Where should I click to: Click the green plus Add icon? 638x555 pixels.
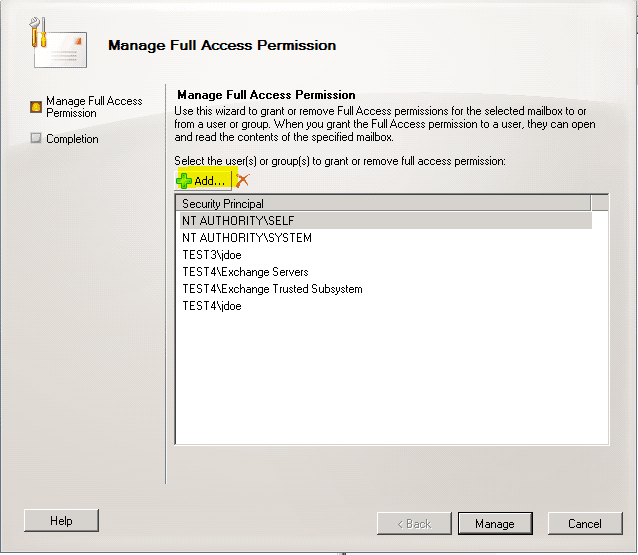[x=184, y=180]
